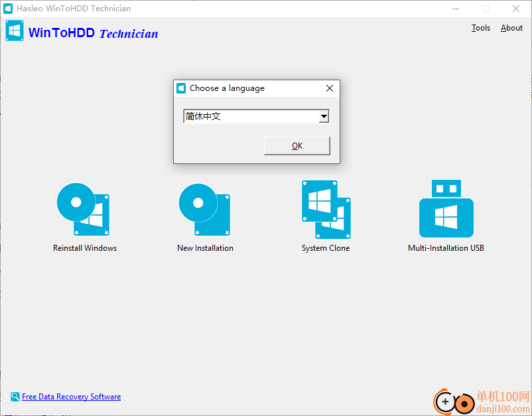Click the New Installation disc icon
Image resolution: width=532 pixels, height=416 pixels.
tap(204, 210)
